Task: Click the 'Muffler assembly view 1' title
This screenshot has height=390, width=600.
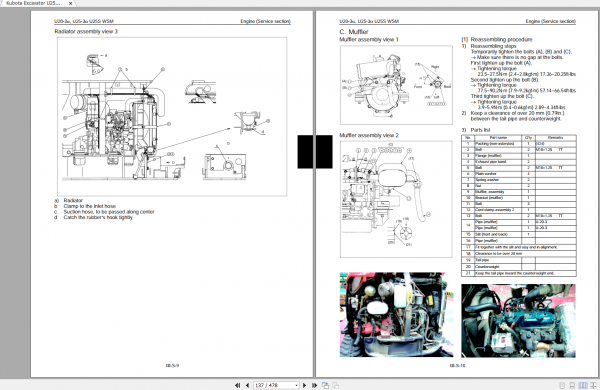Action: 369,39
